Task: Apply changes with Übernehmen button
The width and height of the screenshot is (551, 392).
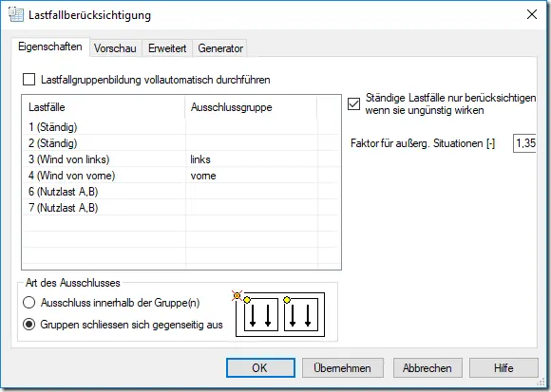Action: pos(343,367)
